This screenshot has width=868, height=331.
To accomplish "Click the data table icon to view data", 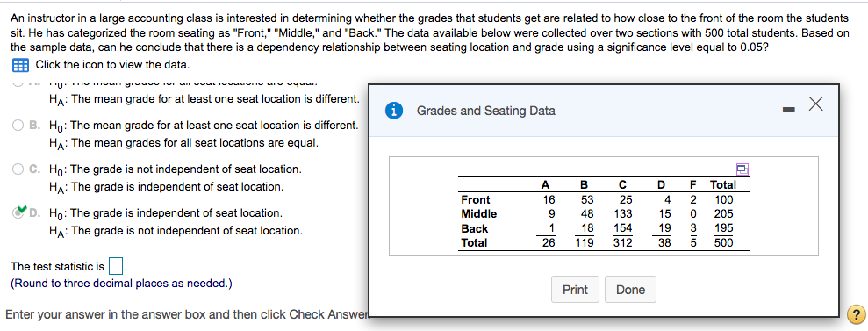I will click(20, 65).
